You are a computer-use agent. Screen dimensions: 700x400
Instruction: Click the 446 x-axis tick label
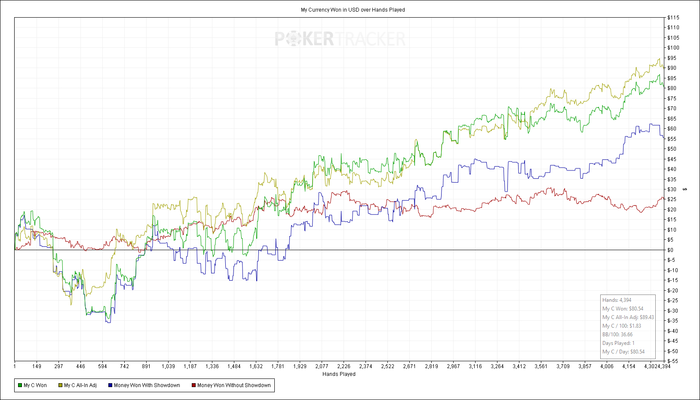click(x=80, y=367)
